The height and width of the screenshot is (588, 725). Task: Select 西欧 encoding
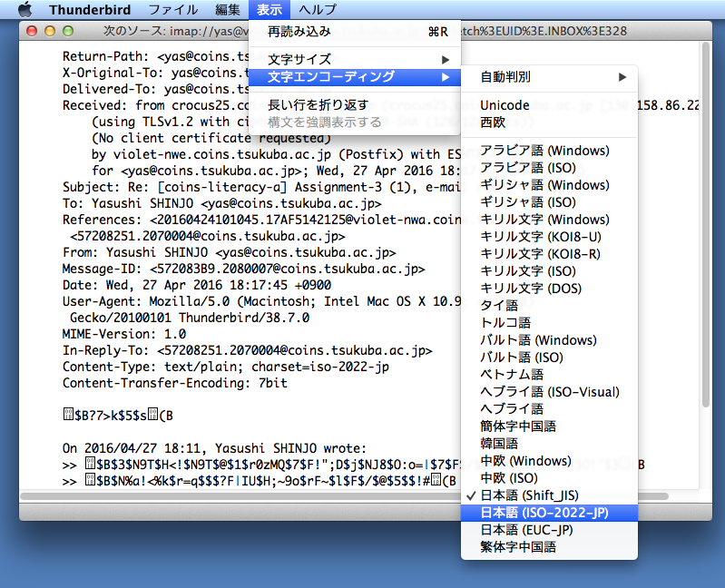click(x=549, y=122)
